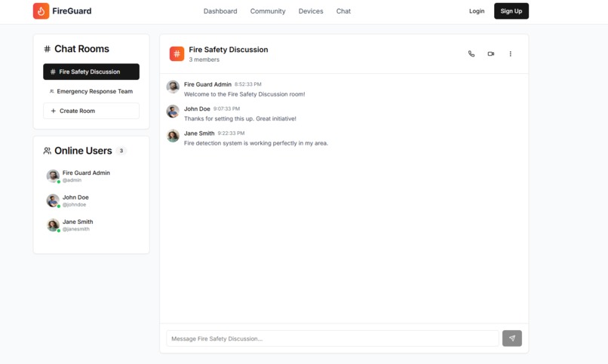
Task: Click the 9:07:33 PM message timestamp
Action: (226, 109)
